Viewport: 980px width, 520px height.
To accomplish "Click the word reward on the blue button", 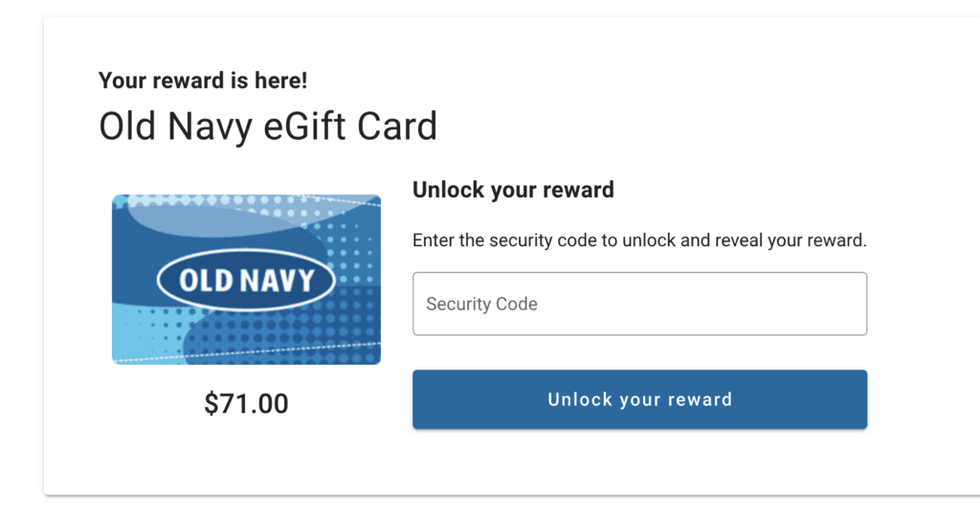I will [x=701, y=399].
